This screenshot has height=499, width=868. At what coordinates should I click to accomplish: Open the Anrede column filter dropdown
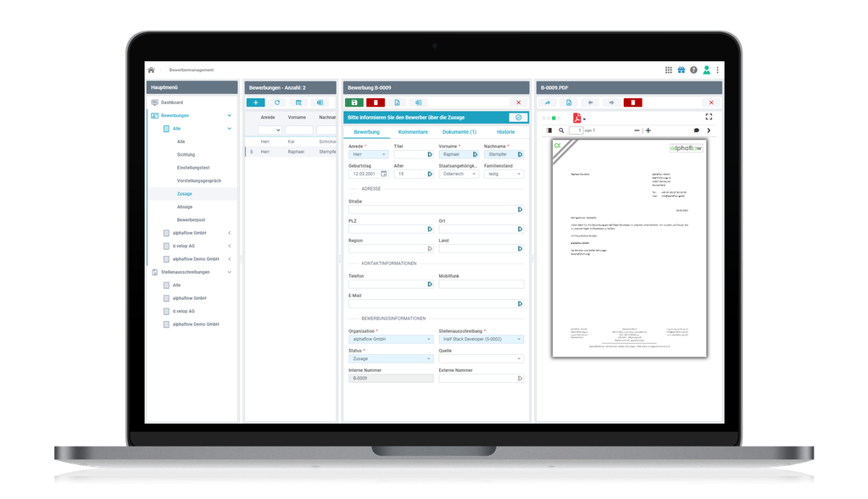tap(270, 130)
